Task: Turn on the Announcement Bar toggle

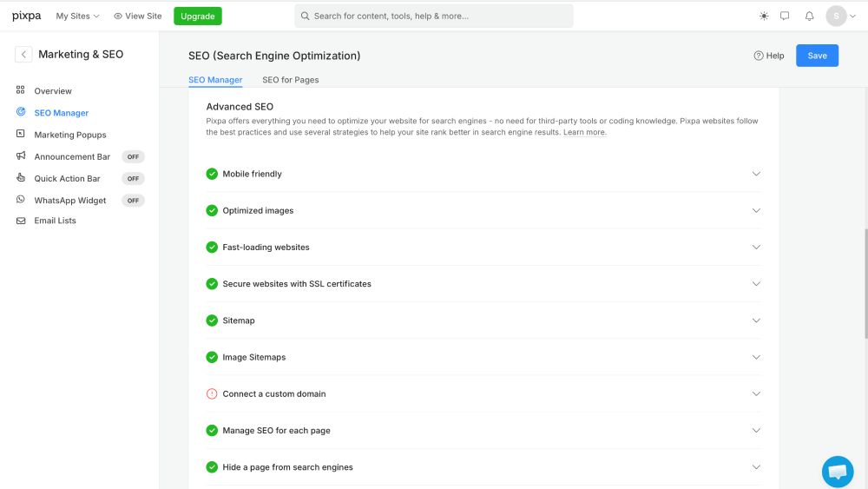Action: click(x=133, y=157)
